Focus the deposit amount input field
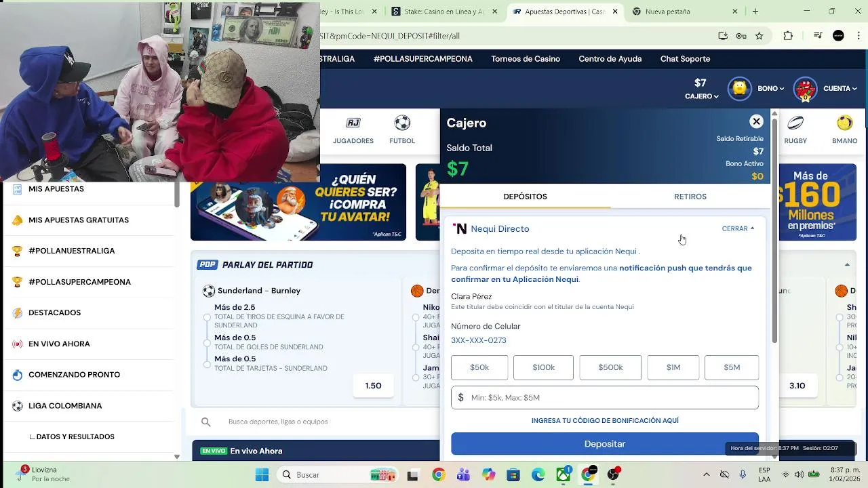The image size is (868, 488). pyautogui.click(x=605, y=398)
